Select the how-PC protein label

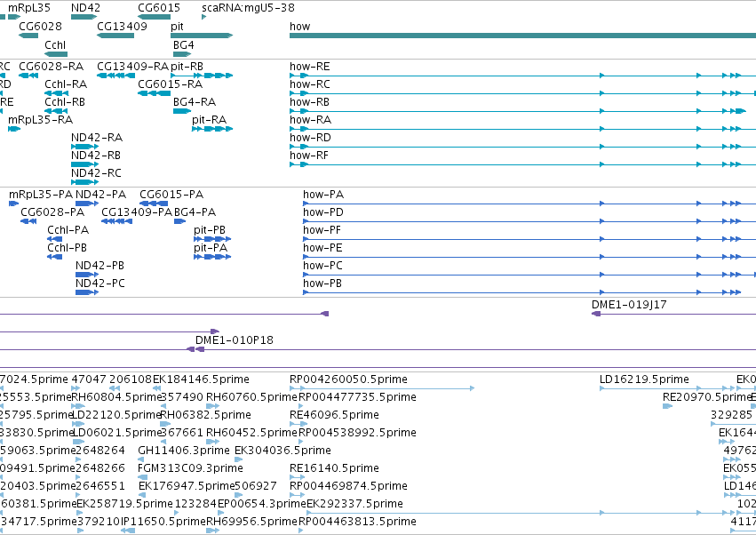pos(322,266)
